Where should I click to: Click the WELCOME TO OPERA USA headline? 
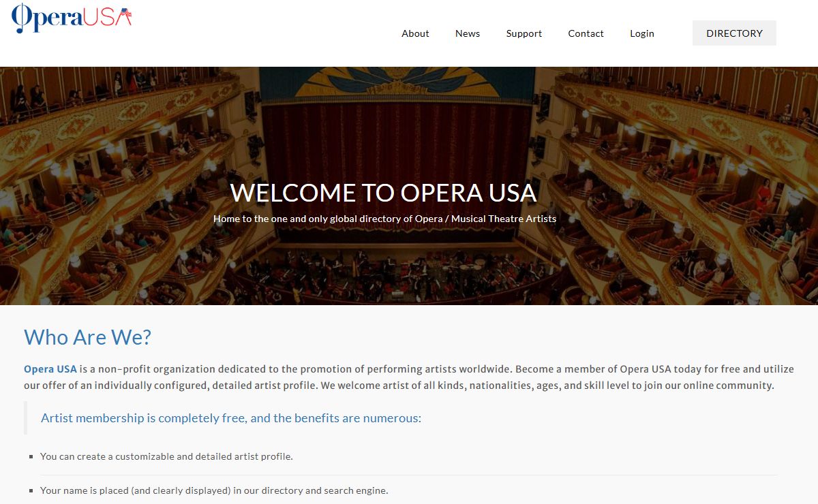tap(384, 193)
